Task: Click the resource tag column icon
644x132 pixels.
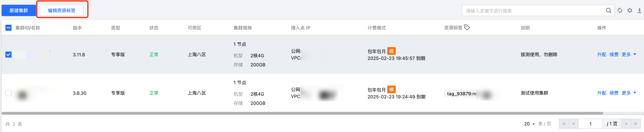Action: 467,27
